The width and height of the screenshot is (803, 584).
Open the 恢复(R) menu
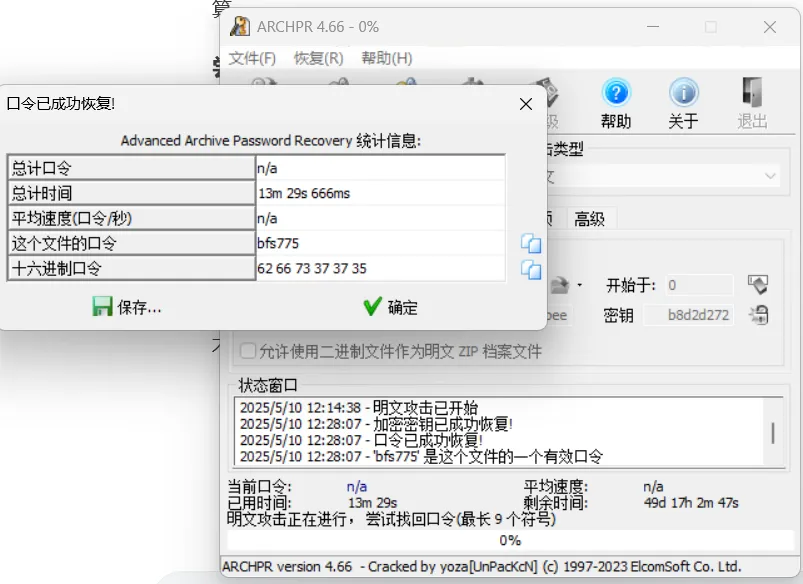point(319,58)
